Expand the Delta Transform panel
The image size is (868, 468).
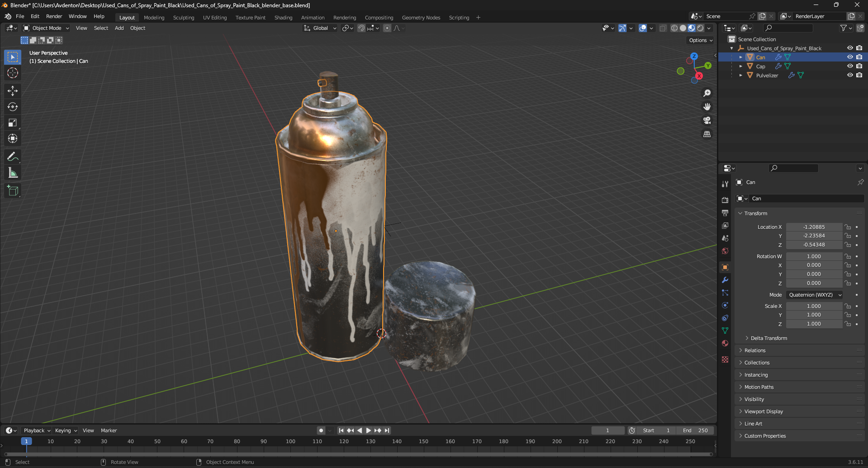(768, 338)
